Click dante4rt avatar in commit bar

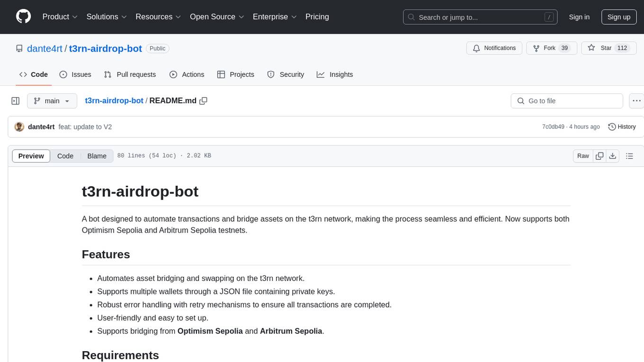[19, 127]
